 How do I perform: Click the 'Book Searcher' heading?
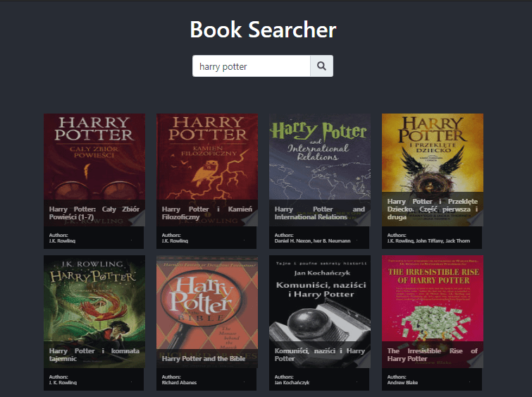(x=263, y=30)
